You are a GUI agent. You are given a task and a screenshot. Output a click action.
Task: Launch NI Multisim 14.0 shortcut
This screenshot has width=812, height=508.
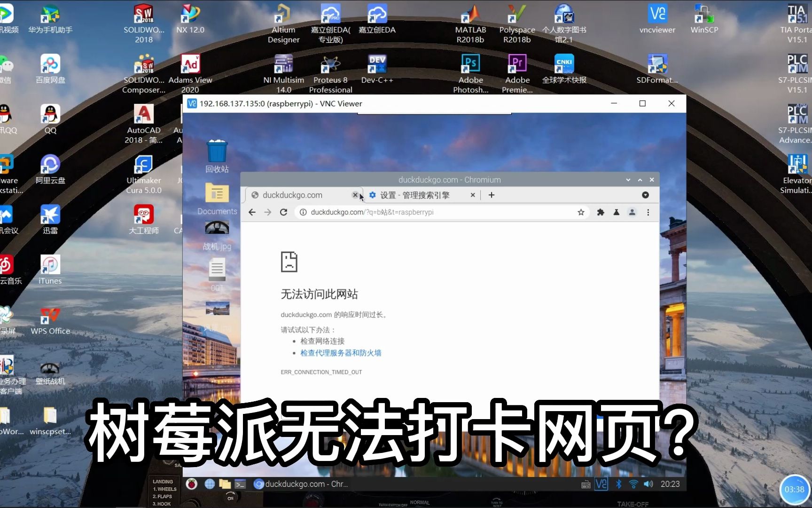click(283, 74)
